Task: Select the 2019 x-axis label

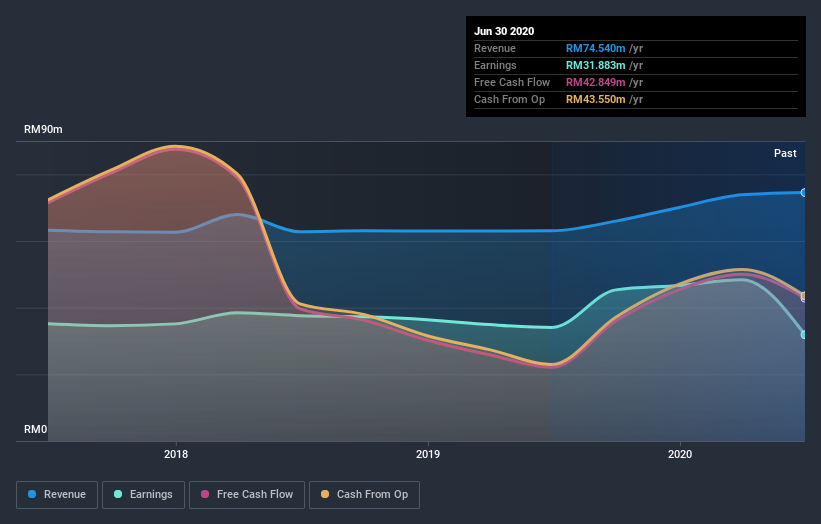Action: [428, 454]
